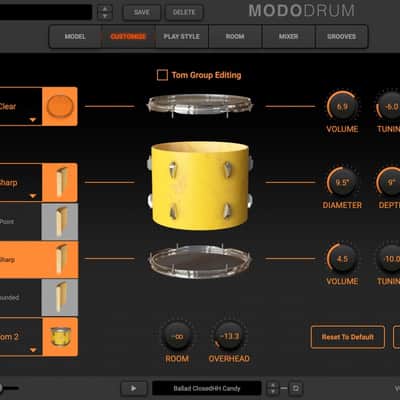Click the top head VOLUME knob at 6.9
Screen dimensions: 400x400
coord(342,107)
